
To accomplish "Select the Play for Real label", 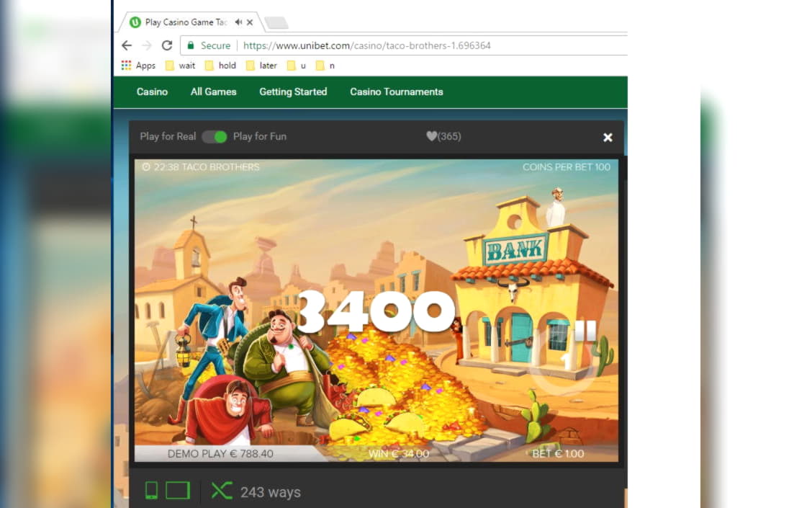I will click(168, 136).
